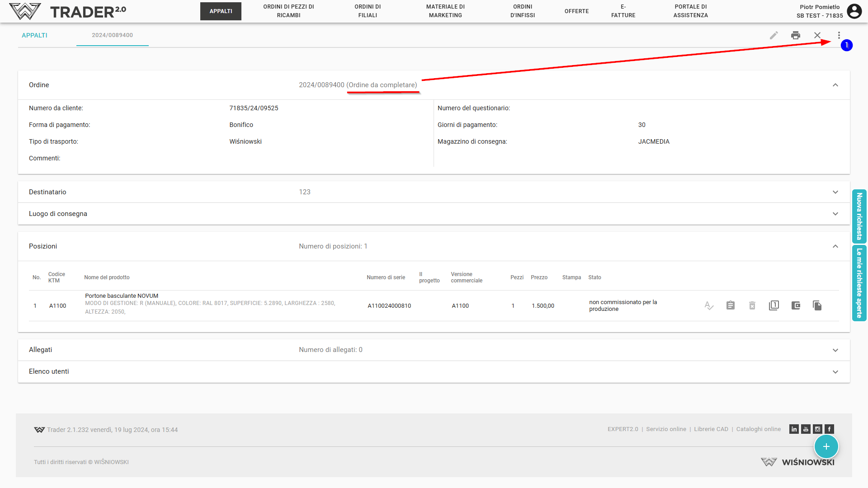Click the copy document icon in position row
868x488 pixels.
pyautogui.click(x=817, y=305)
